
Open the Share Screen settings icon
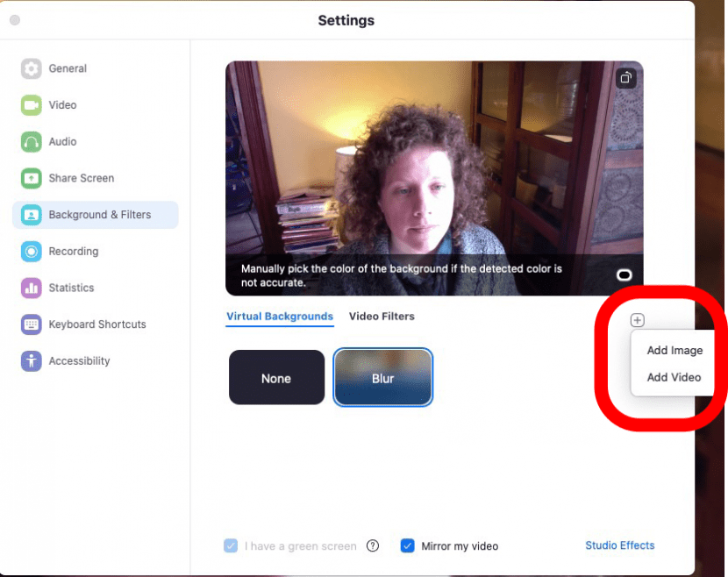32,178
